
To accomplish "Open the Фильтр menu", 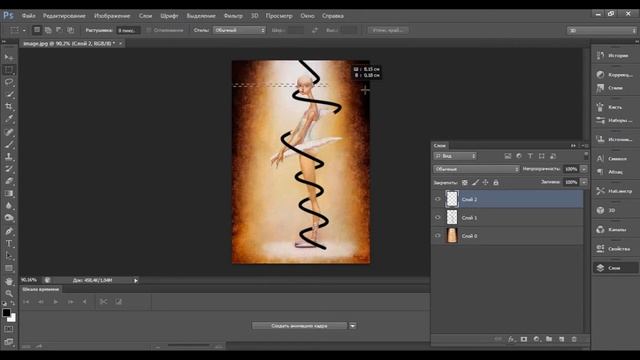I will (x=233, y=16).
